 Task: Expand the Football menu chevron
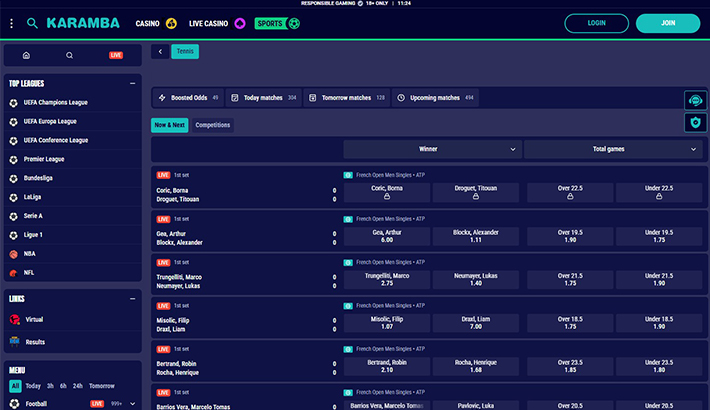click(132, 404)
